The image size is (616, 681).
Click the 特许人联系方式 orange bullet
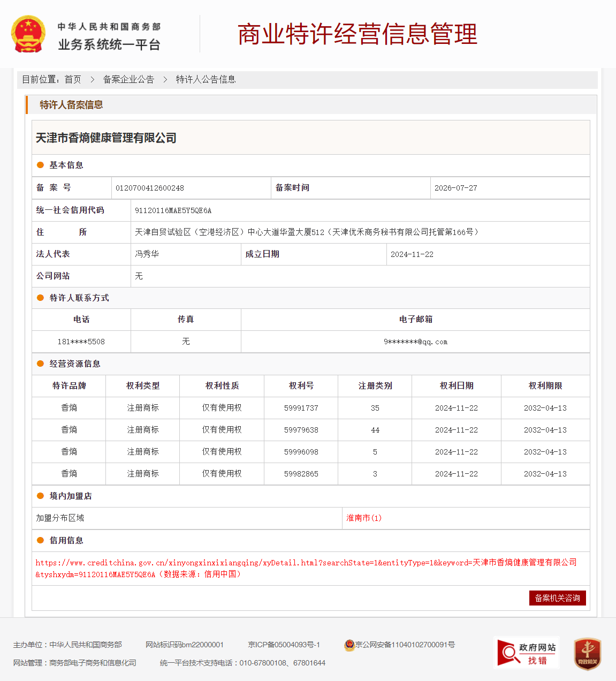click(40, 298)
